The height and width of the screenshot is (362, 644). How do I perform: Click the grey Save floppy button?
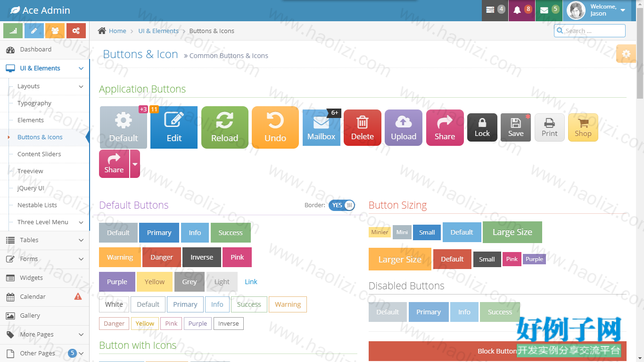[516, 127]
